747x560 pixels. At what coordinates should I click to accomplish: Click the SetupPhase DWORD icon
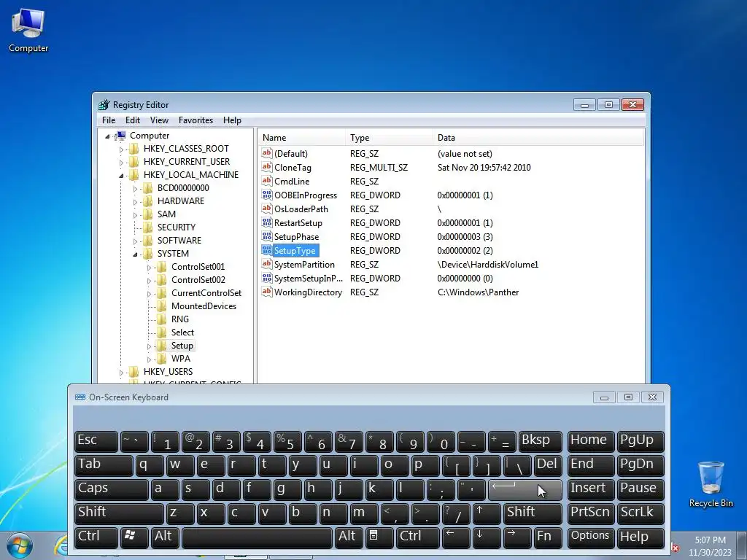[267, 236]
